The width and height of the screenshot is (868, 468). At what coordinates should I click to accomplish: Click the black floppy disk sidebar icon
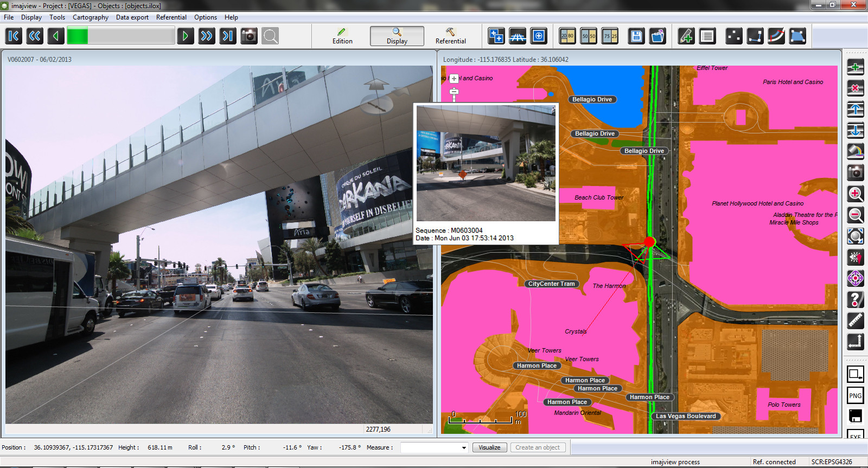pyautogui.click(x=856, y=416)
